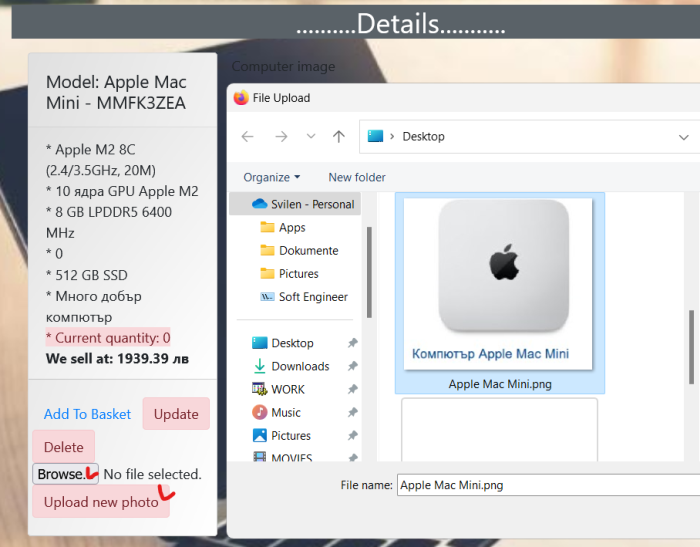
Task: Go back in File Upload dialog
Action: 247,136
